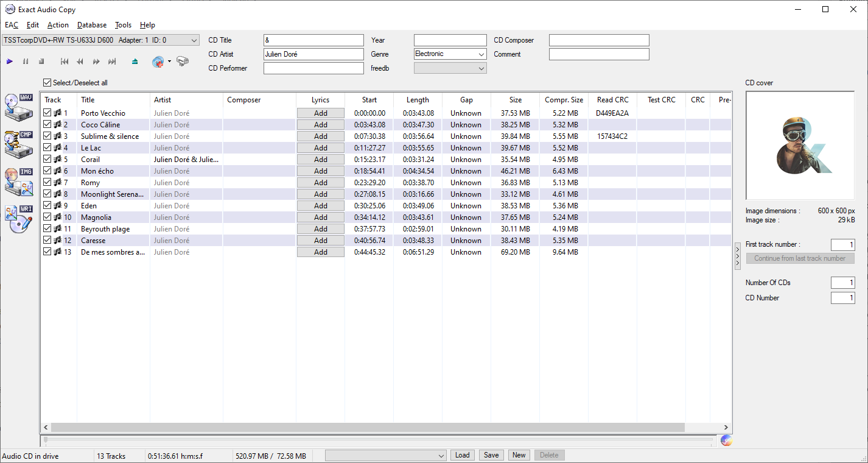868x463 pixels.
Task: Click the First track number field
Action: [843, 244]
